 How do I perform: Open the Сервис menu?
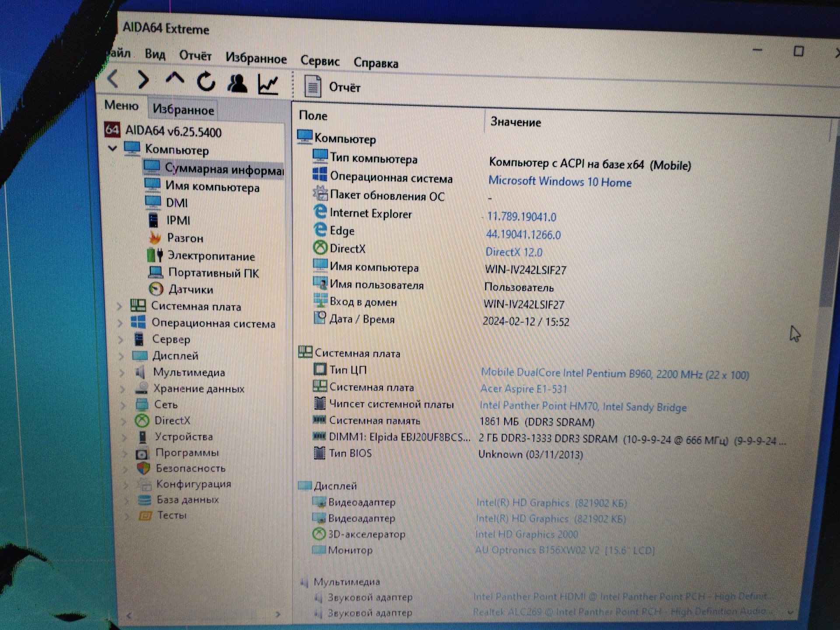tap(320, 61)
